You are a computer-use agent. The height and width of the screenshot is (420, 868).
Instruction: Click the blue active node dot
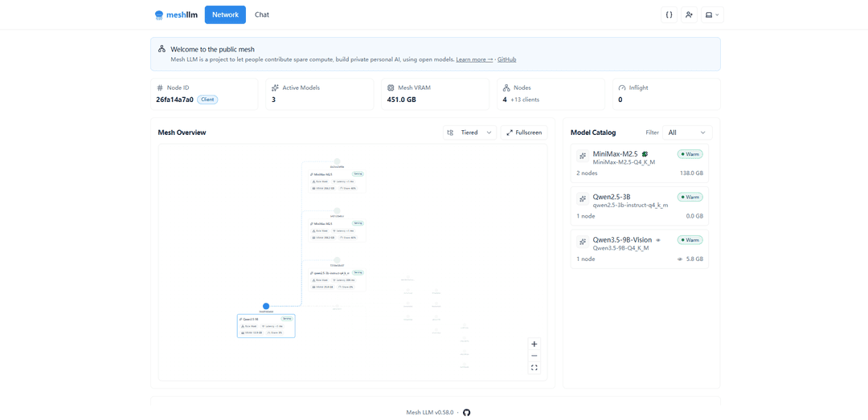[266, 306]
